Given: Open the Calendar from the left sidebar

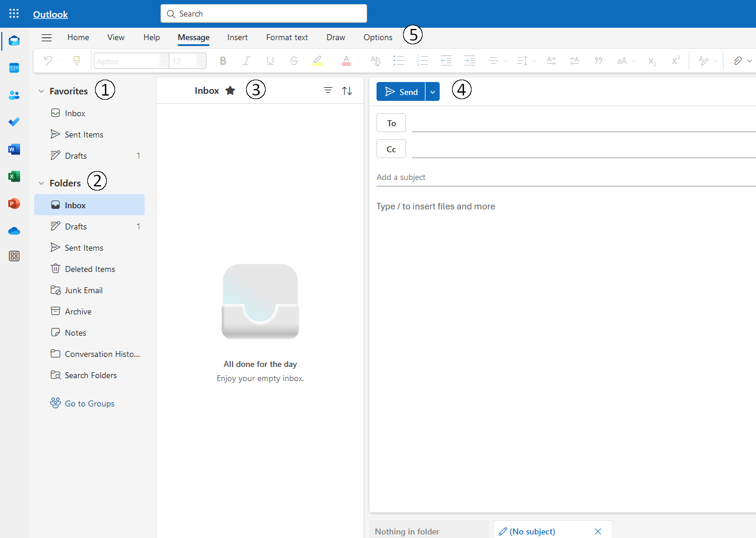Looking at the screenshot, I should tap(14, 68).
